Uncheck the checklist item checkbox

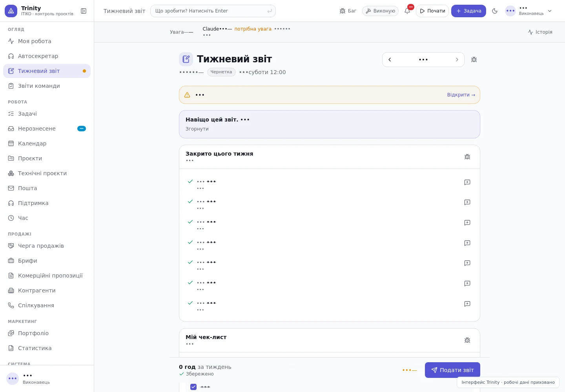[x=193, y=387]
